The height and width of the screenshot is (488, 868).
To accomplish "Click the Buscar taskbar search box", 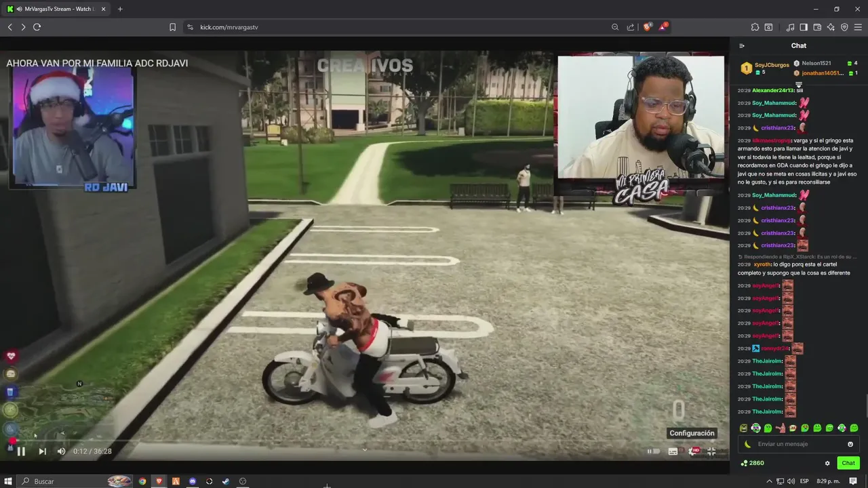I will click(x=75, y=481).
